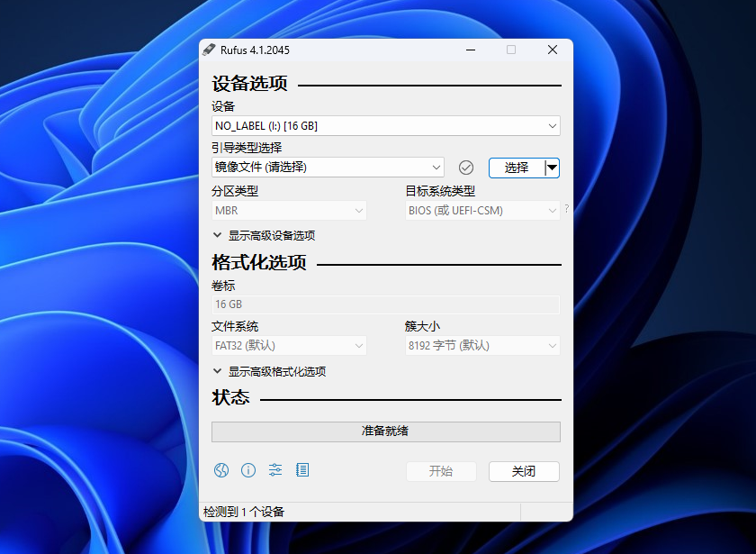756x554 pixels.
Task: Expand 显示高级设备选项
Action: tap(265, 235)
